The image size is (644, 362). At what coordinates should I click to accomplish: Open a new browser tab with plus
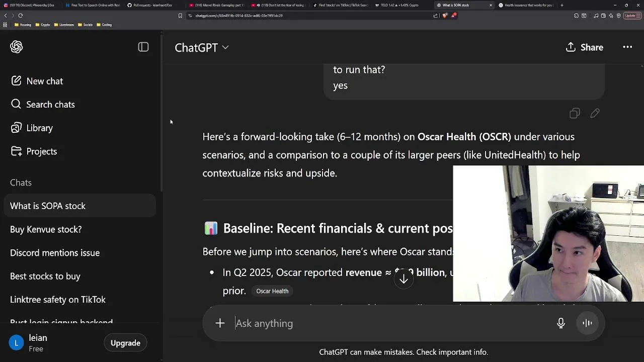(561, 5)
